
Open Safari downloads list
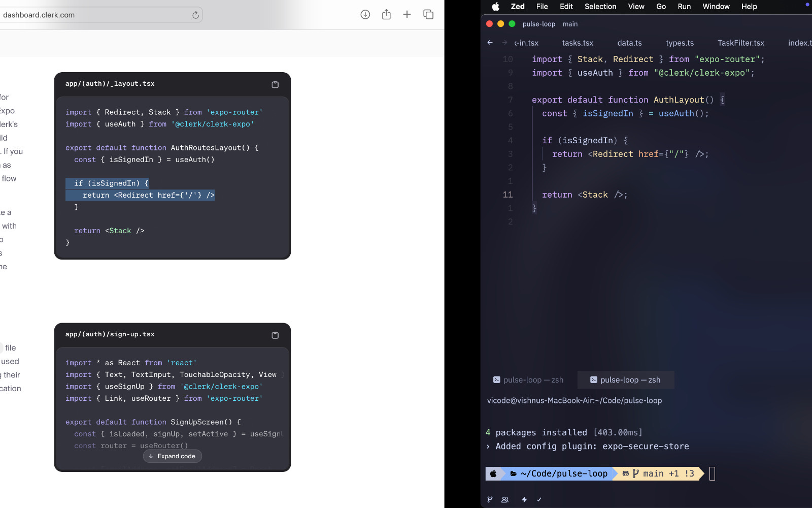pos(365,15)
